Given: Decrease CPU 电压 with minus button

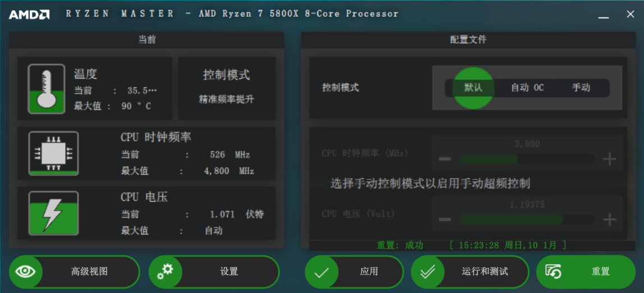Looking at the screenshot, I should point(445,219).
